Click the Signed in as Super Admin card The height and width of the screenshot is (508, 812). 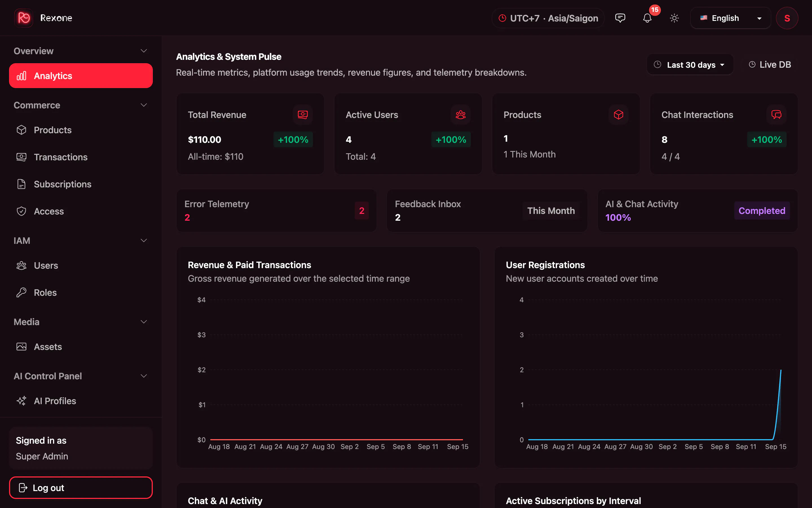coord(81,448)
